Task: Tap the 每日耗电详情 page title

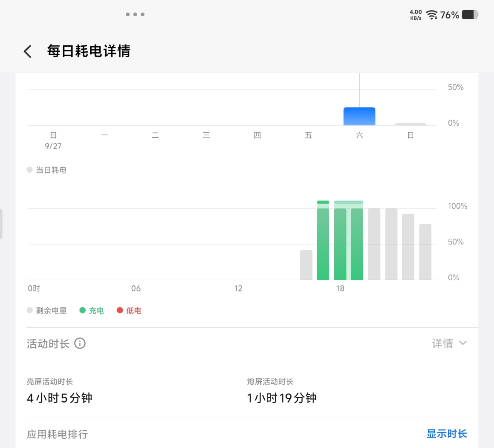Action: [x=89, y=51]
